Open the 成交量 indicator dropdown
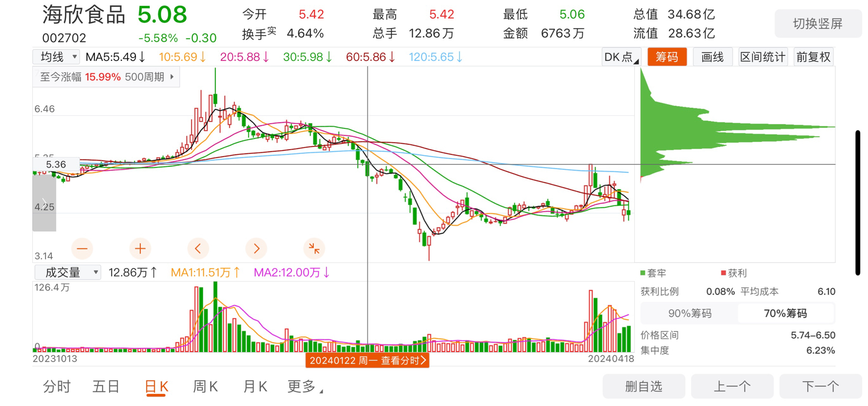 [68, 272]
